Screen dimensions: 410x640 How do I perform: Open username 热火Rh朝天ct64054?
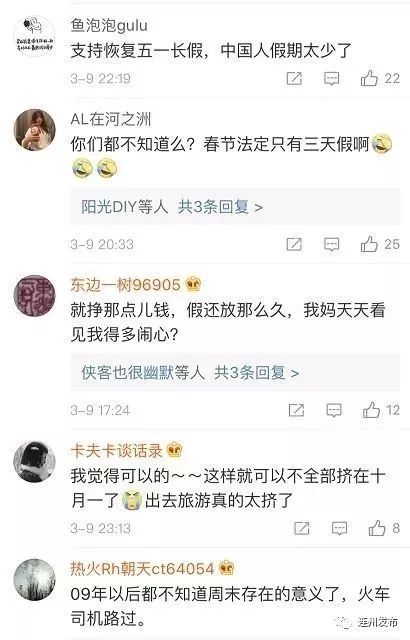tap(142, 568)
